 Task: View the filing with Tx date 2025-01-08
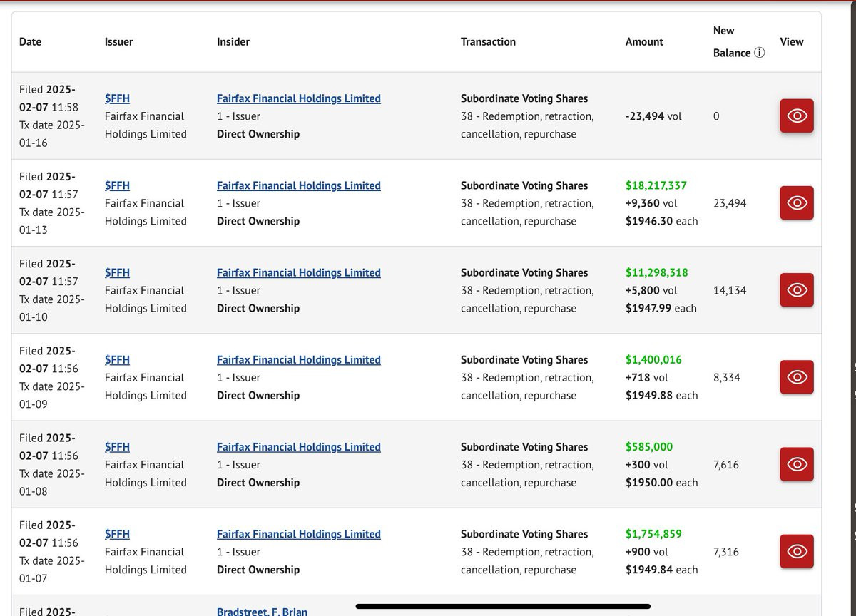point(797,464)
